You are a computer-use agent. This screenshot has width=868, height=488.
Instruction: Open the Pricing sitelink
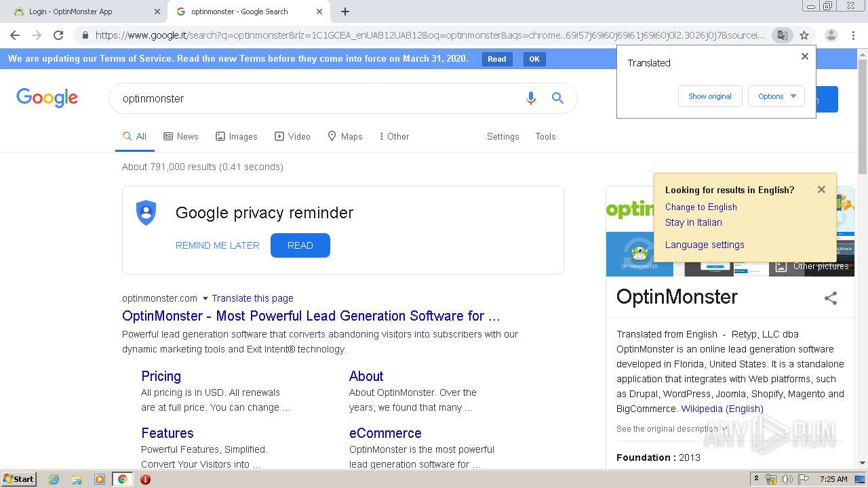coord(161,376)
